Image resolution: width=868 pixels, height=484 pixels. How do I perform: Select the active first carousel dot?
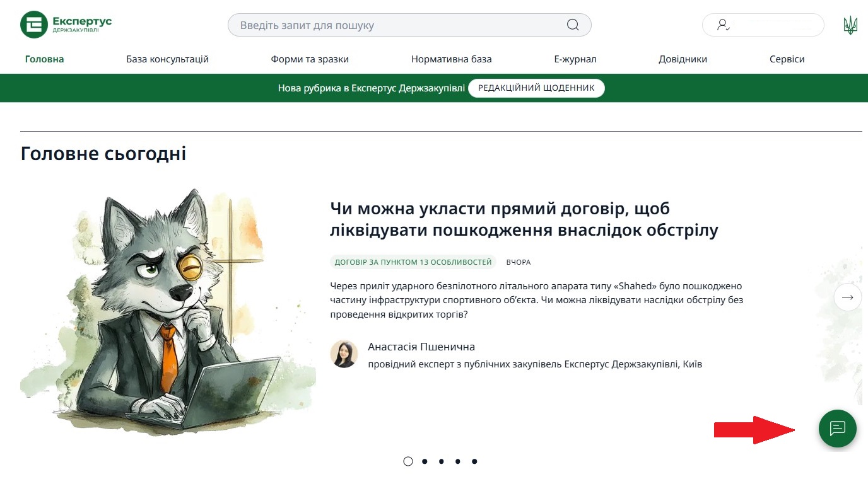point(408,461)
